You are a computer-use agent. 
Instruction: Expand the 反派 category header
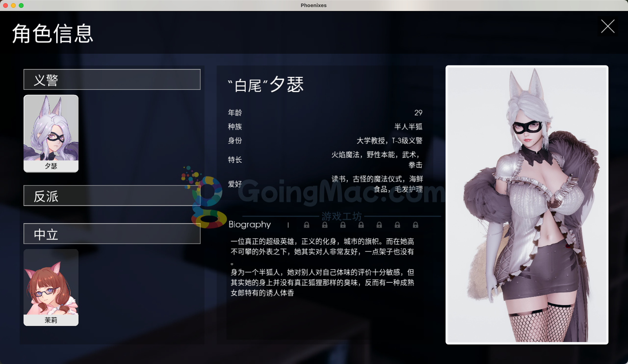112,196
